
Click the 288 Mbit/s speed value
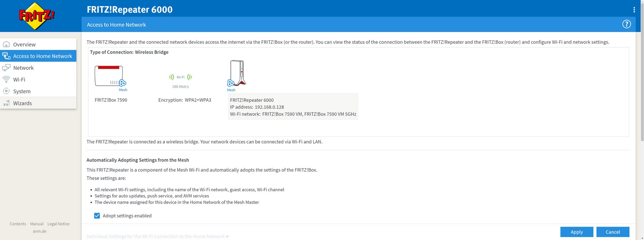pos(181,86)
